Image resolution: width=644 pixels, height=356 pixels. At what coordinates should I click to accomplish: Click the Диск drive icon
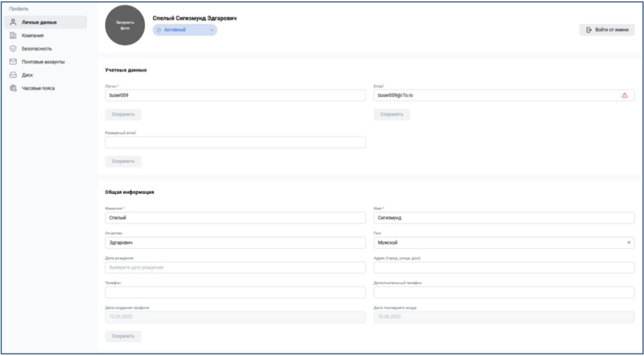(14, 75)
